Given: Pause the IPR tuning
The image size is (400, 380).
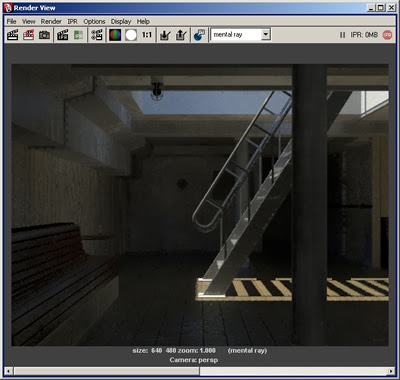Looking at the screenshot, I should (342, 35).
